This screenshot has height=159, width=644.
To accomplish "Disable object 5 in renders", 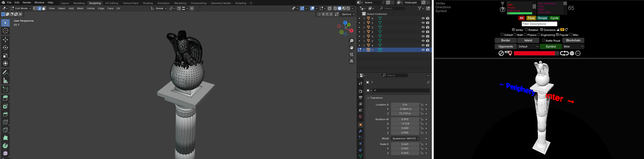I will click(x=428, y=41).
